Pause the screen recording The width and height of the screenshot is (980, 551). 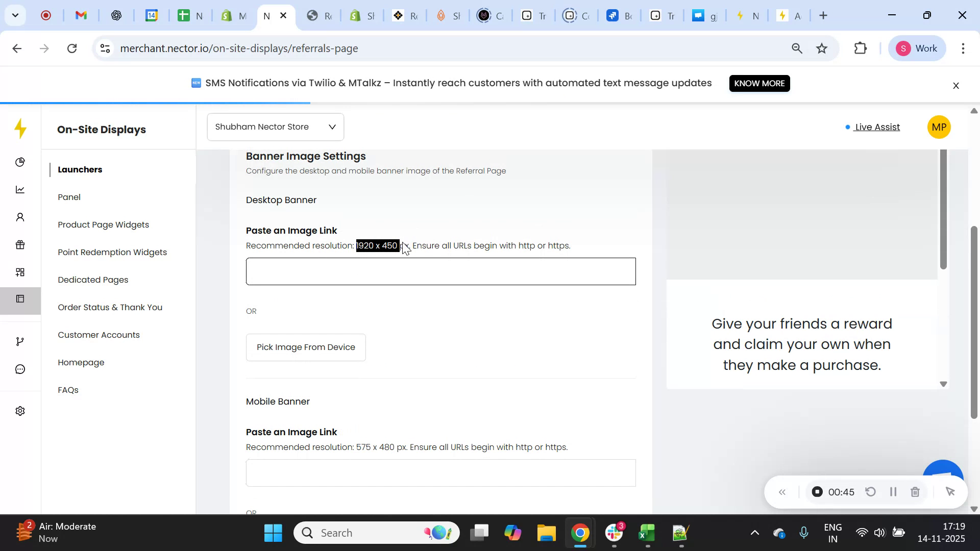coord(893,491)
